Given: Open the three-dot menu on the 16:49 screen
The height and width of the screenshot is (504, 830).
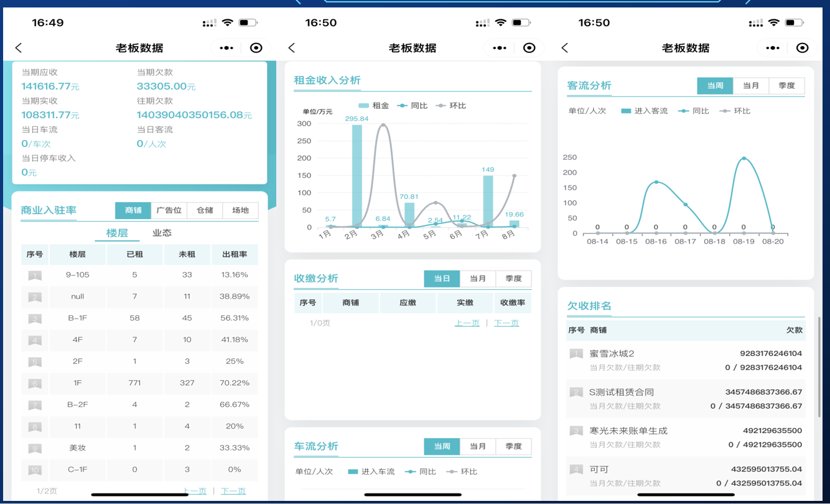Looking at the screenshot, I should [226, 48].
